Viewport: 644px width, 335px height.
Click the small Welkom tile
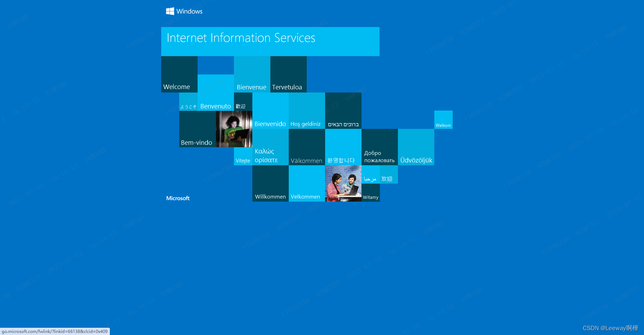443,120
